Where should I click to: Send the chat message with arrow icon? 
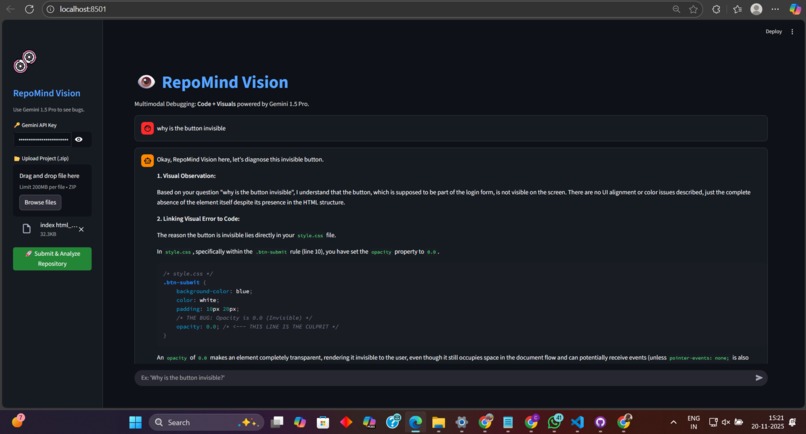click(x=759, y=378)
